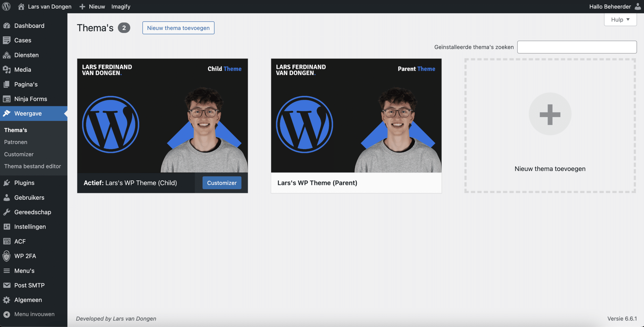Open Customizer from Weergave submenu
Image resolution: width=644 pixels, height=327 pixels.
(x=19, y=154)
